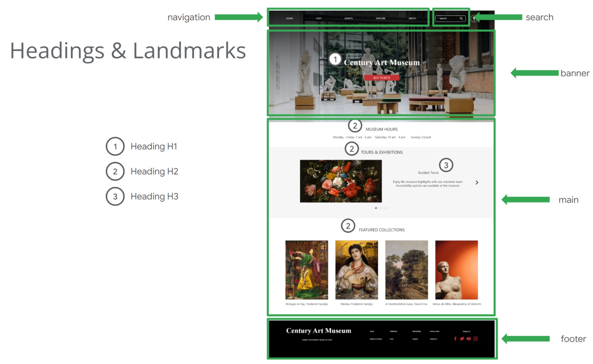Go to the EVENTS navigation item
This screenshot has height=364, width=593.
point(348,19)
